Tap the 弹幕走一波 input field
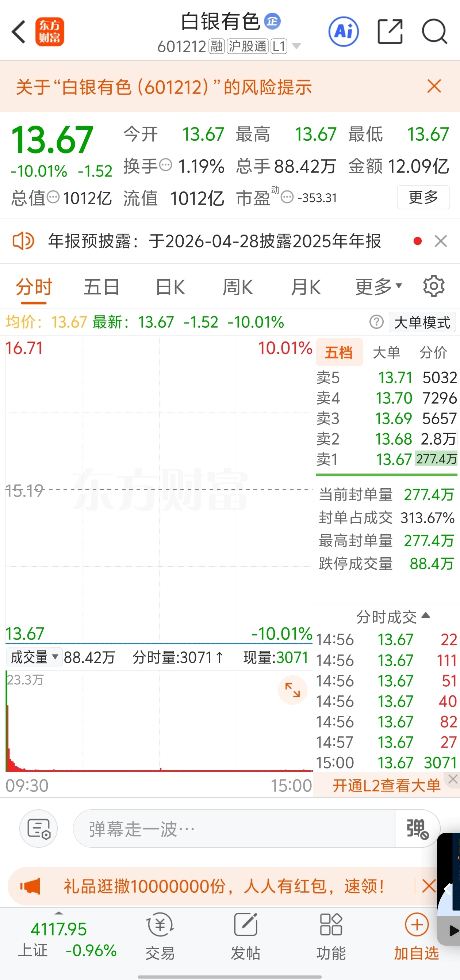The width and height of the screenshot is (460, 980). point(234,829)
